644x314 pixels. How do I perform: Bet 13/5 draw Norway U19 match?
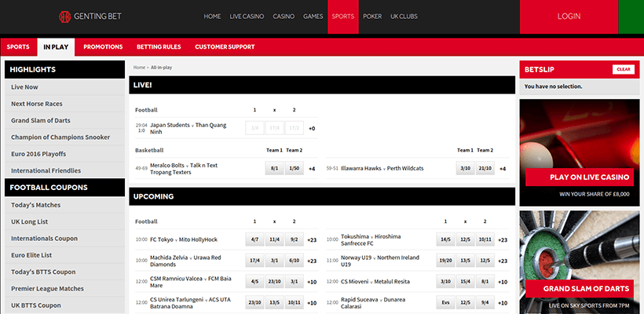click(x=466, y=261)
